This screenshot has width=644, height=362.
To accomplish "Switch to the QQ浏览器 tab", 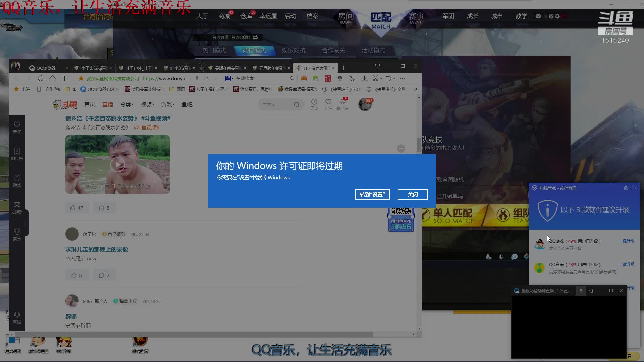I will point(46,68).
